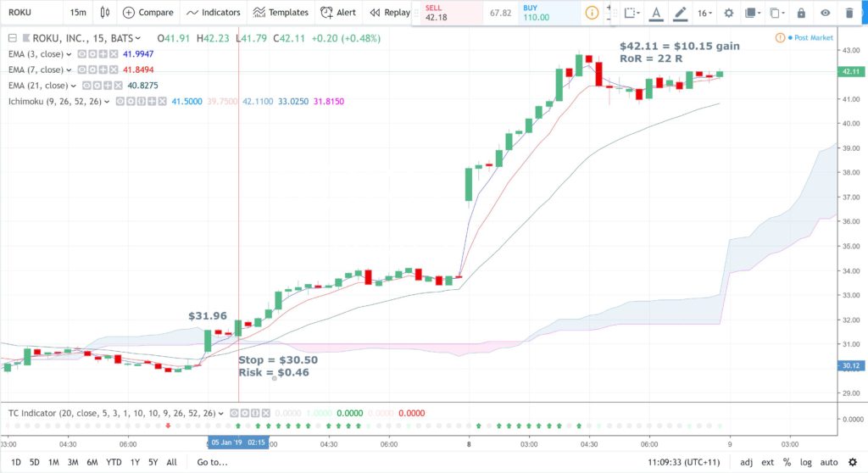Image resolution: width=868 pixels, height=473 pixels.
Task: Toggle log scale
Action: tap(806, 462)
